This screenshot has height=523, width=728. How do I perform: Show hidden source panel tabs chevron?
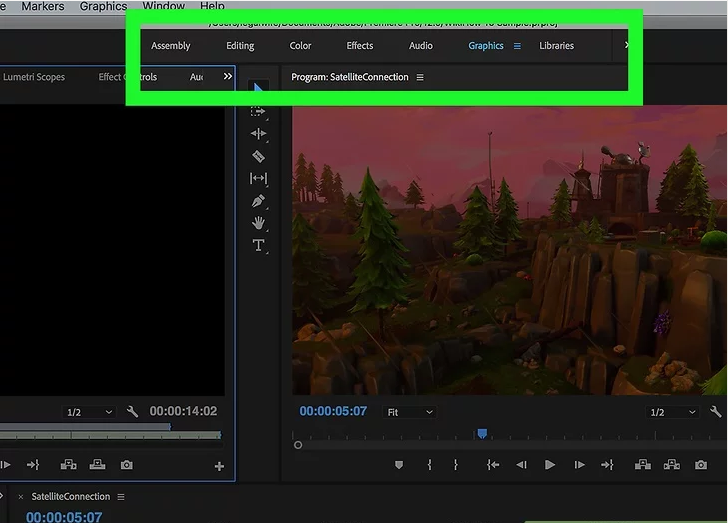[x=228, y=76]
